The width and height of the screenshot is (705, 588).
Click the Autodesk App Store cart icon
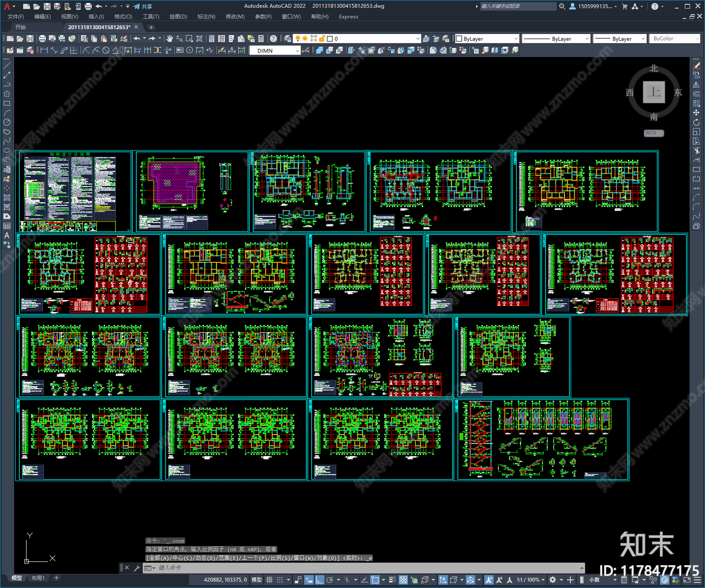pyautogui.click(x=625, y=6)
